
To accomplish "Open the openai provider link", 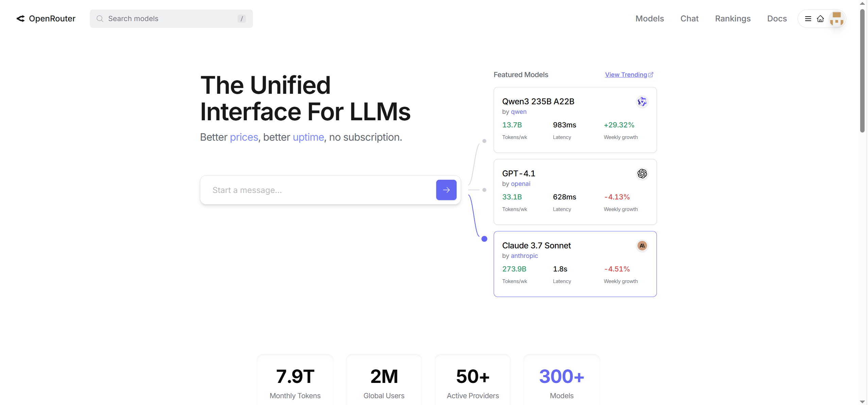I will (521, 184).
